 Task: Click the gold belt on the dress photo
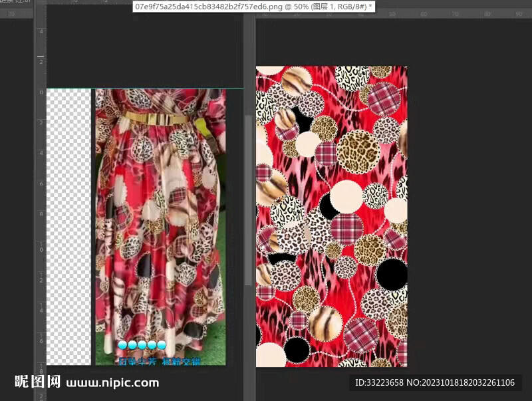point(156,118)
